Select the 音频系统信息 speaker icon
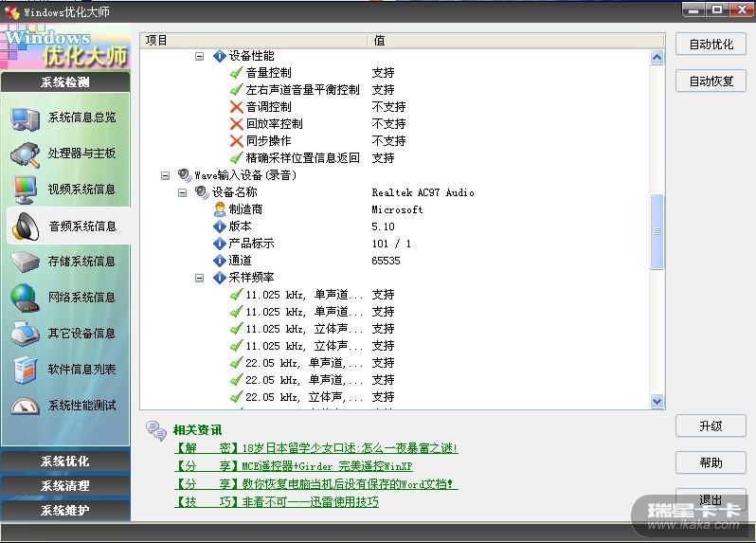 point(26,226)
